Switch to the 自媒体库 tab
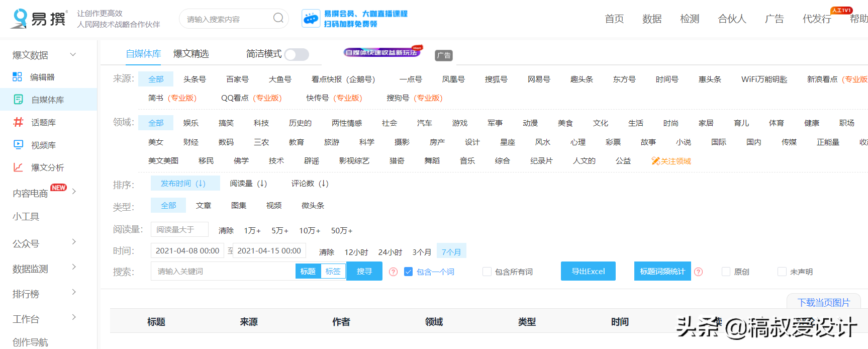Viewport: 868px width, 349px height. tap(143, 54)
